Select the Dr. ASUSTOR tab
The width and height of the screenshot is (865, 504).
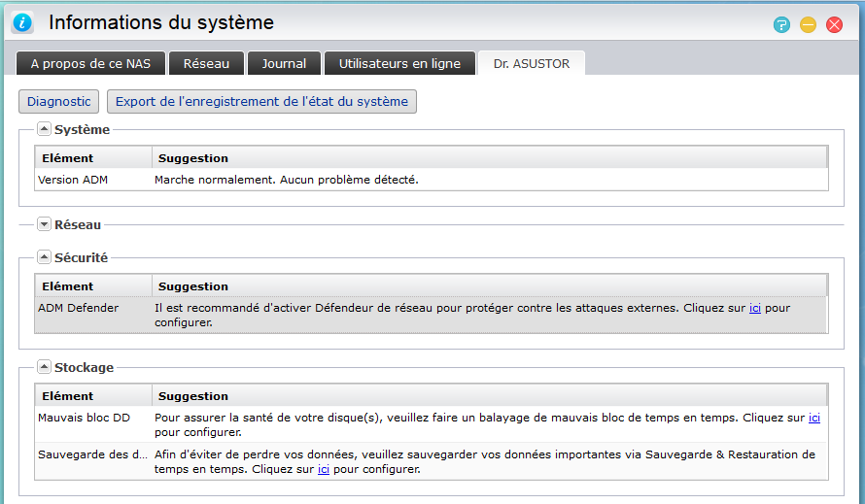pyautogui.click(x=531, y=64)
